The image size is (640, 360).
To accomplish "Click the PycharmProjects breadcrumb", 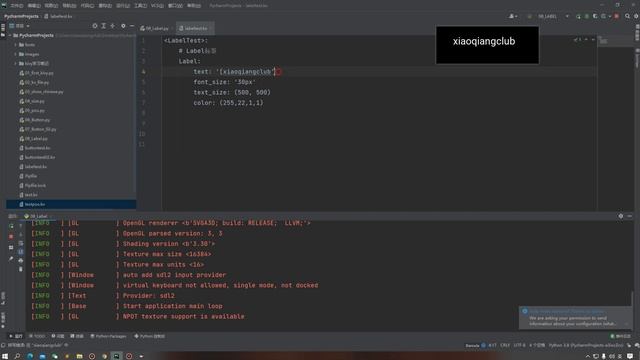I will (21, 16).
